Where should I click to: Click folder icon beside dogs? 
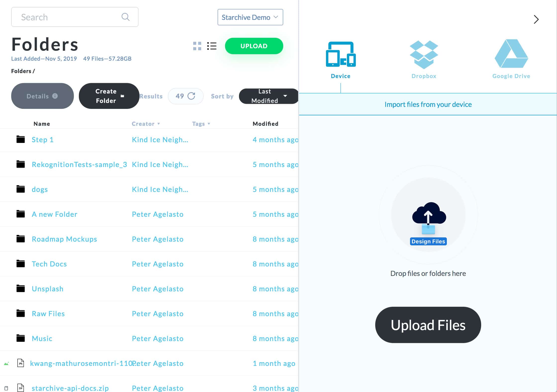(x=21, y=189)
